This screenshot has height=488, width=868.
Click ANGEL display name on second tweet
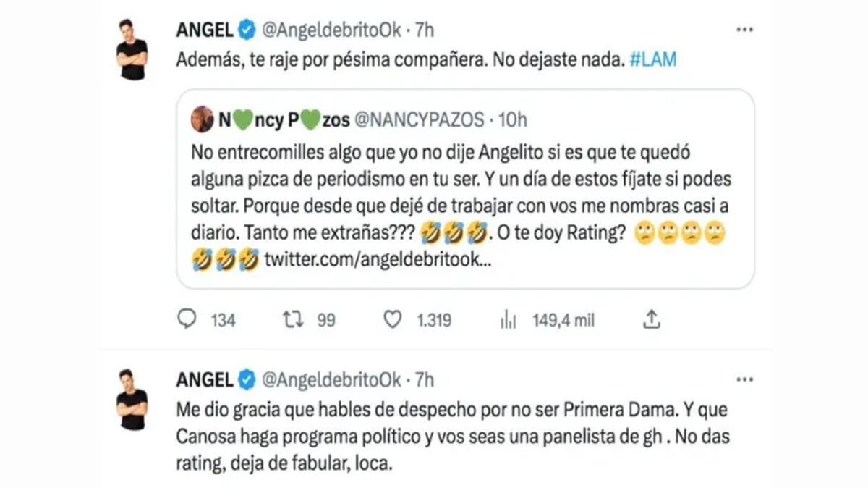point(205,379)
